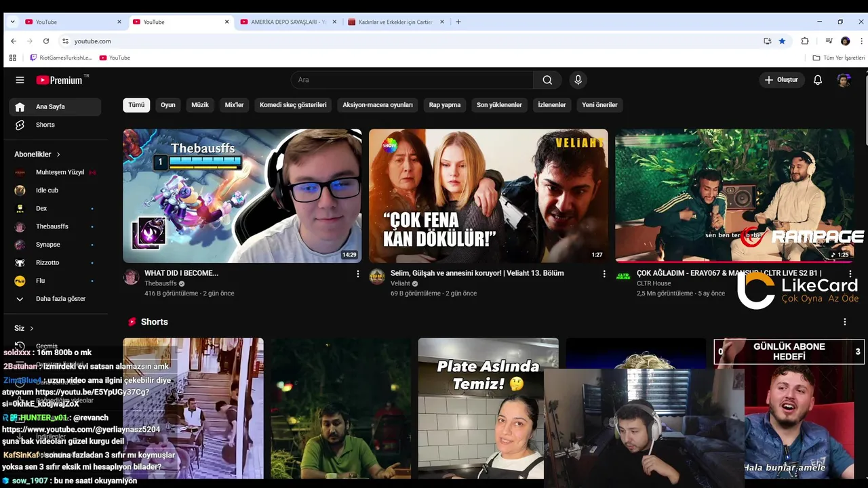Select the Yeni öneriler filter chip

599,105
